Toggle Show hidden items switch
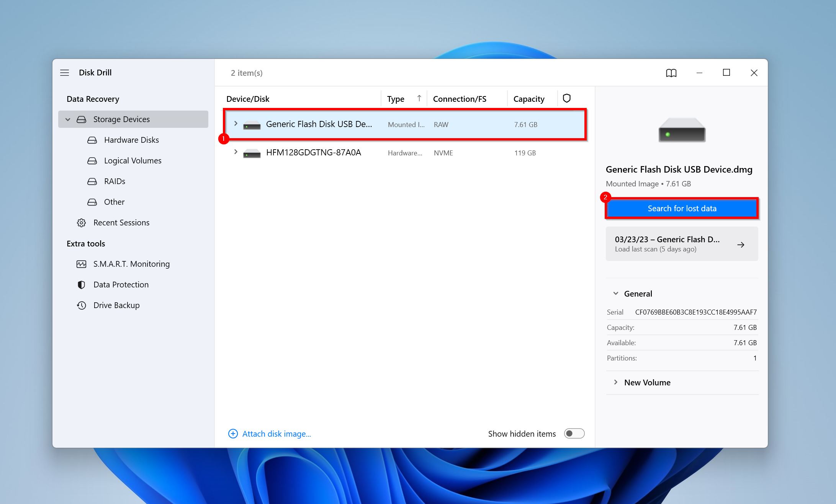This screenshot has height=504, width=836. [x=574, y=434]
